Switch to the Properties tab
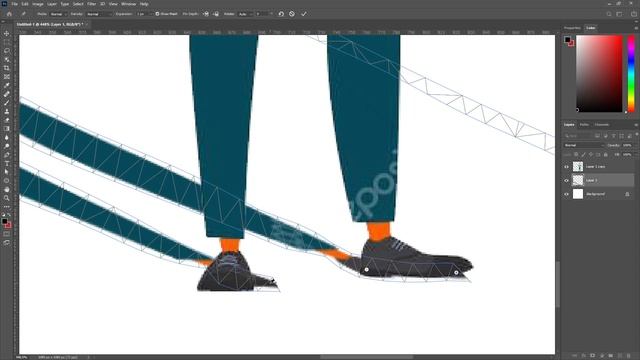 [572, 28]
